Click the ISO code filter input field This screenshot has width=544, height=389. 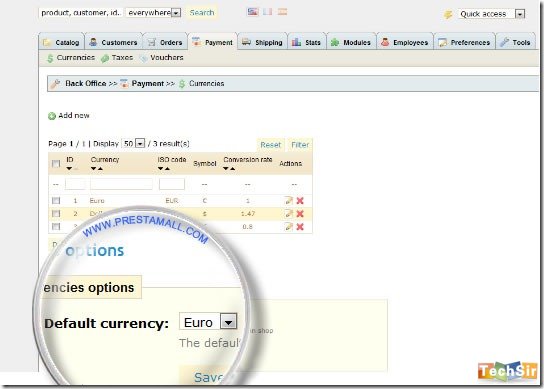(172, 184)
